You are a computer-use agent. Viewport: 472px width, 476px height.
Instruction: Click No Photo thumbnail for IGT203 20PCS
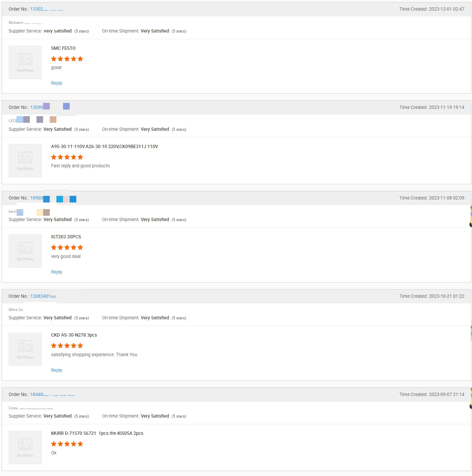click(x=25, y=251)
